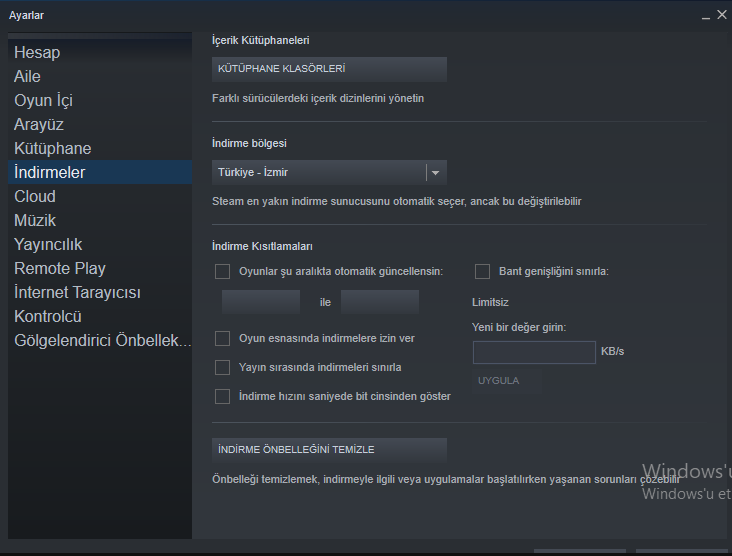Viewport: 732px width, 556px height.
Task: Click the KÜTÜPHANE KLASÖRLERİ button
Action: click(x=329, y=69)
